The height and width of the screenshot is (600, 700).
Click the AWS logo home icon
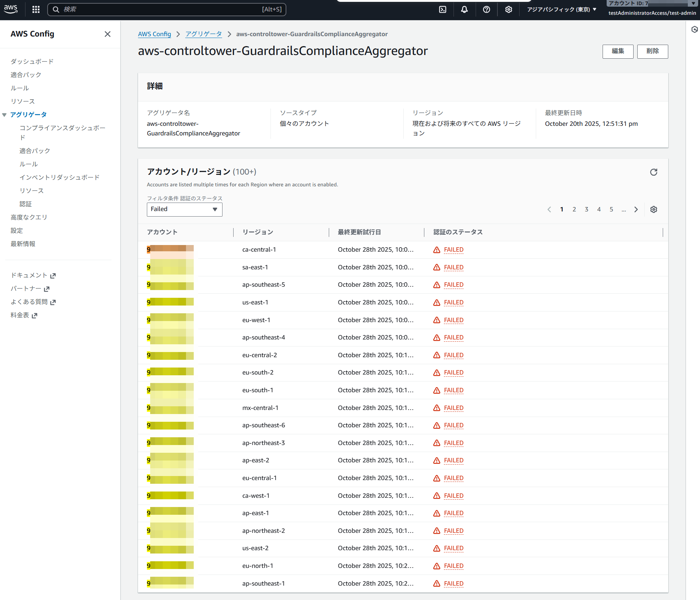[x=11, y=9]
